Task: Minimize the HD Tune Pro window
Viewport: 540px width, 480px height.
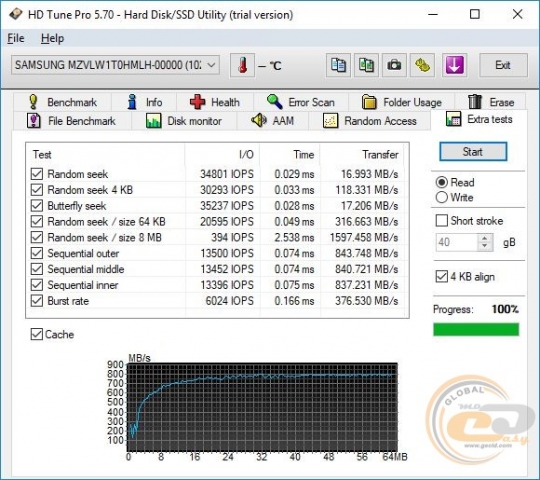Action: (x=433, y=14)
